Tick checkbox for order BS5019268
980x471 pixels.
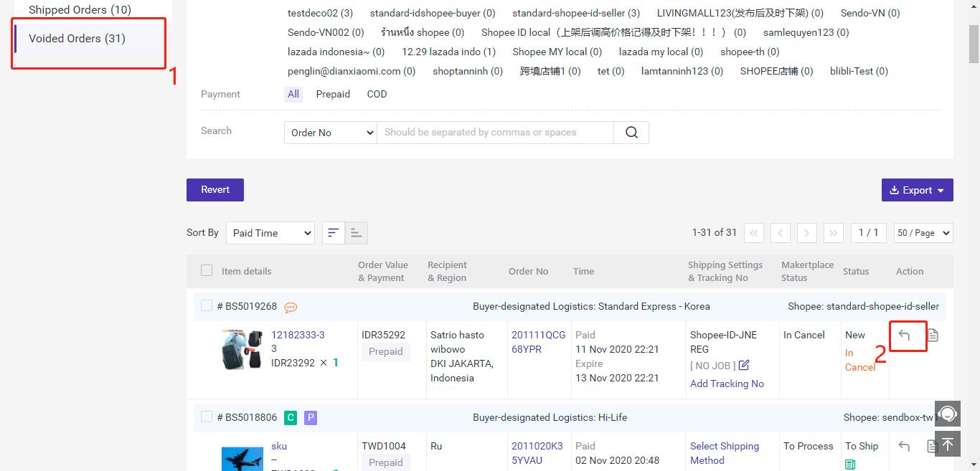207,306
